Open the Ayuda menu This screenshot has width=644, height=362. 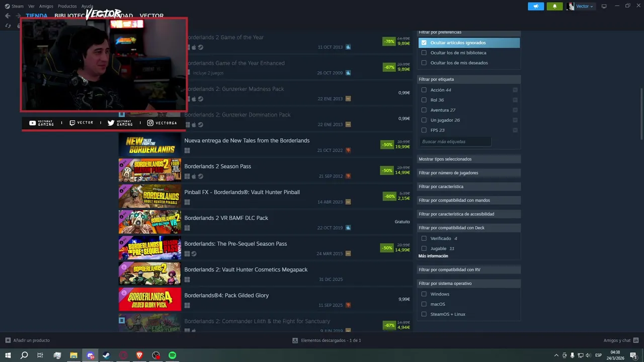(x=88, y=6)
